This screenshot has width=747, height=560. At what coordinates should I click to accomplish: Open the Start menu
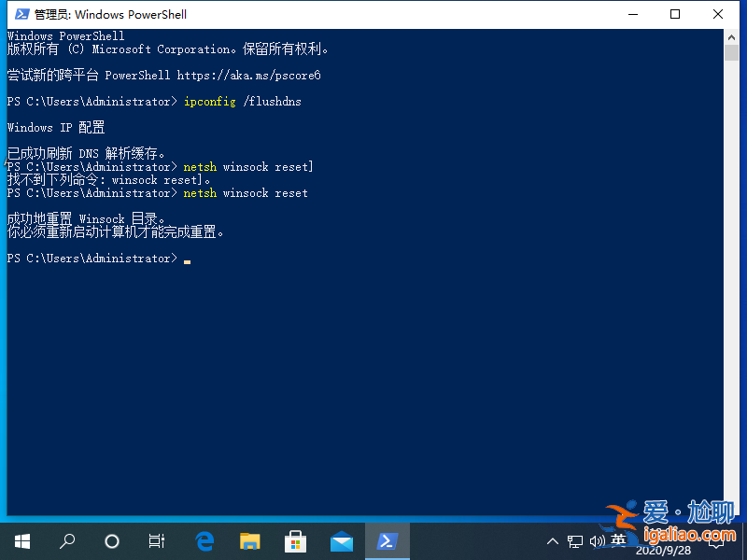(x=22, y=540)
